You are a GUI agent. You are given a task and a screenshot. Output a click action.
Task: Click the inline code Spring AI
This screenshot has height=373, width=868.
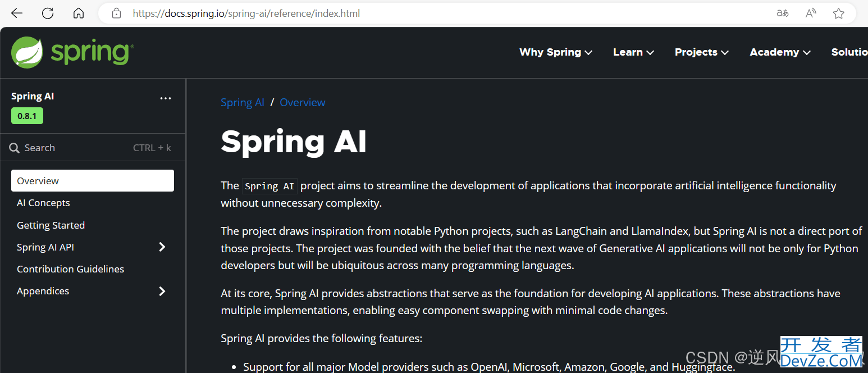tap(269, 186)
